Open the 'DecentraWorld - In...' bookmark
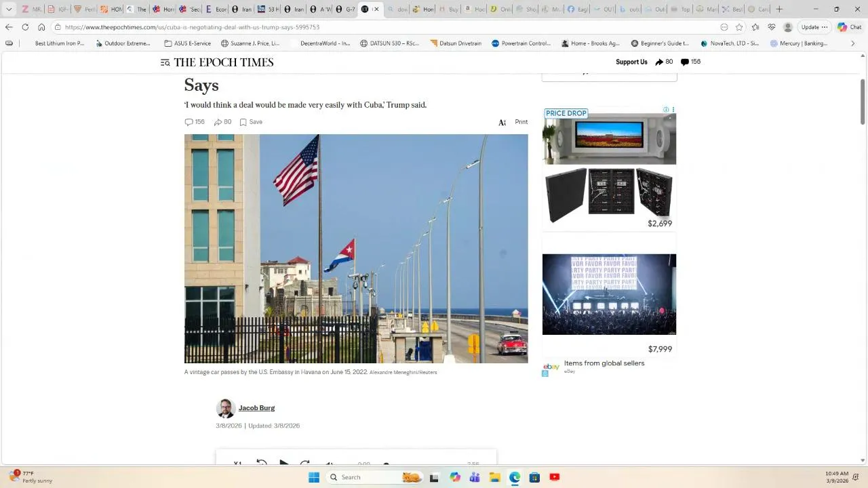 (320, 43)
